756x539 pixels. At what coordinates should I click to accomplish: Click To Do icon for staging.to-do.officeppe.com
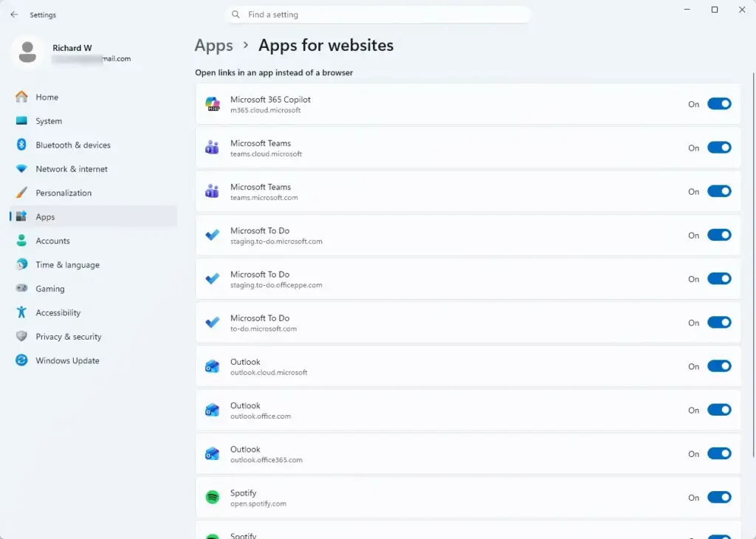pyautogui.click(x=212, y=278)
